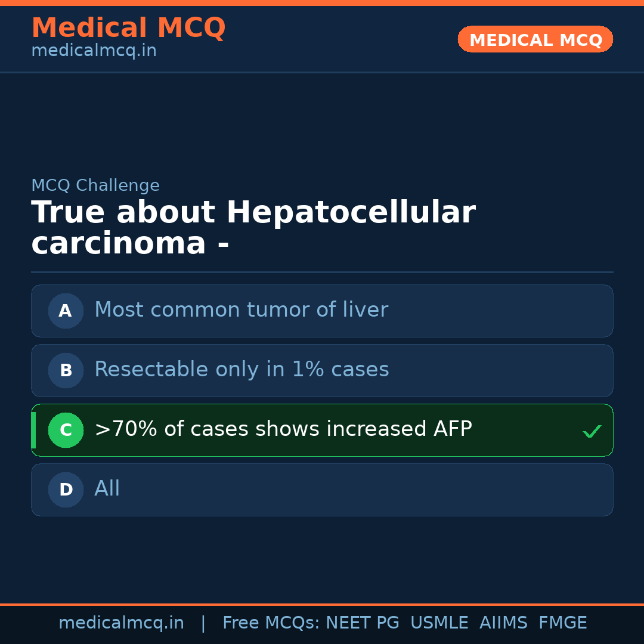Click the green checkmark on option C
Screen dimensions: 644x644
click(x=592, y=431)
